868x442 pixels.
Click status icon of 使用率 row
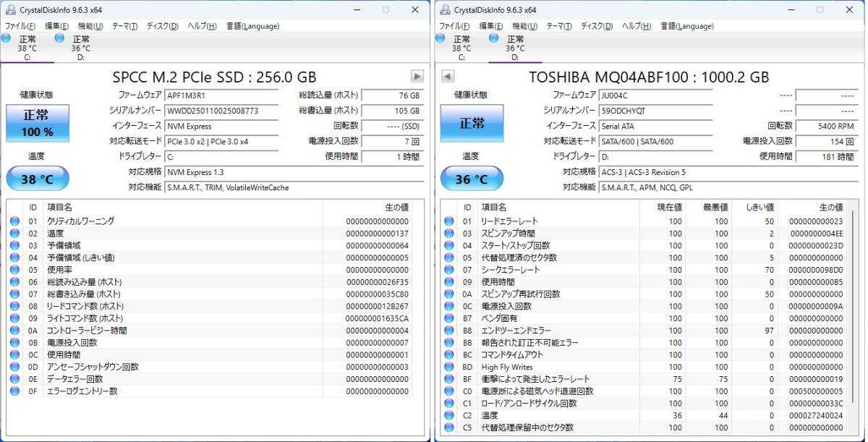[x=14, y=270]
